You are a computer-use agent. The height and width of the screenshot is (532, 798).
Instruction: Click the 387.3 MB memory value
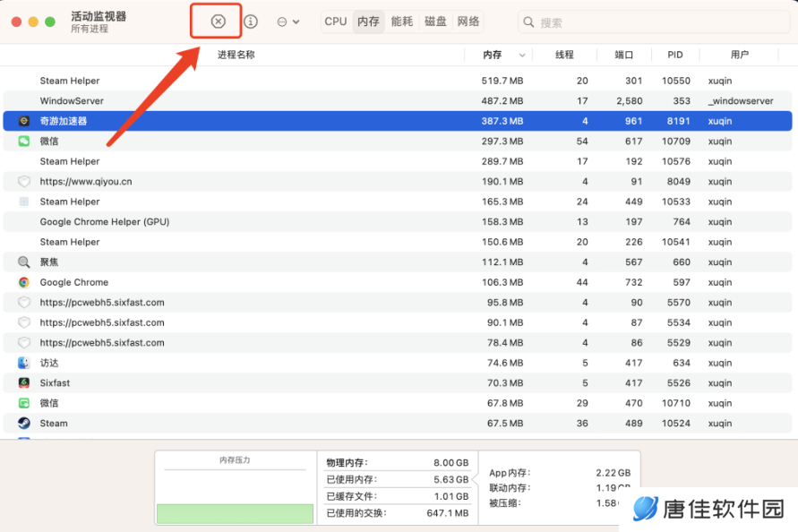click(x=502, y=121)
